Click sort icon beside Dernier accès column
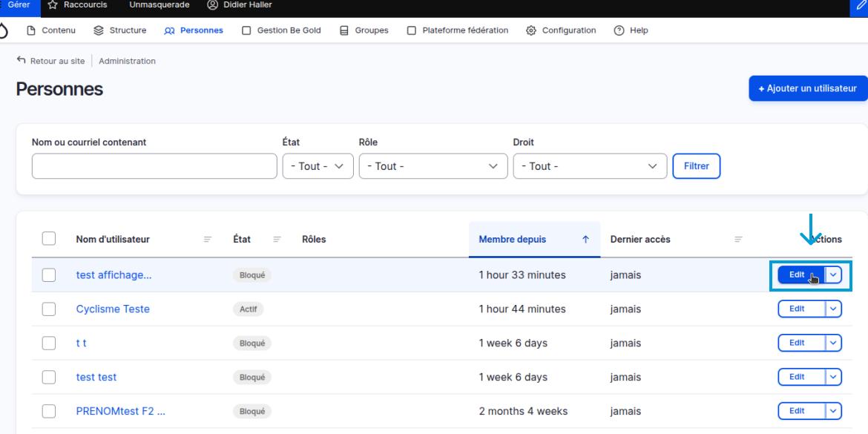 [x=738, y=240]
